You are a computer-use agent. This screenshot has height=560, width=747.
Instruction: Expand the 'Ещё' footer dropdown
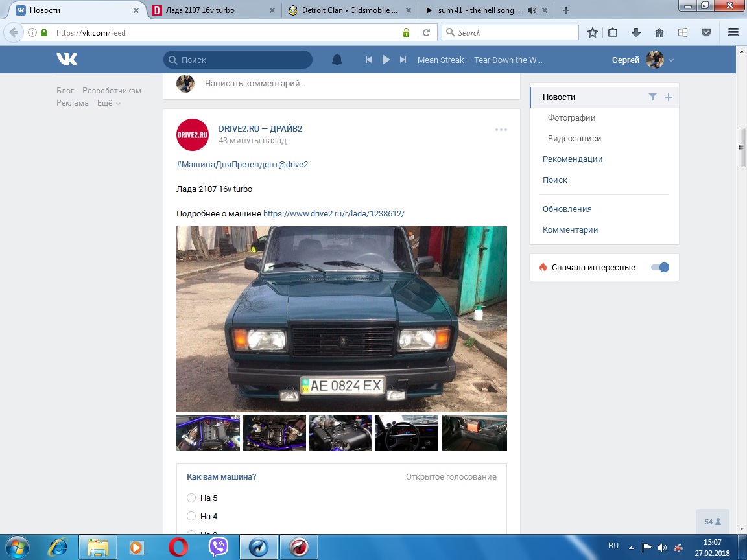pos(108,103)
